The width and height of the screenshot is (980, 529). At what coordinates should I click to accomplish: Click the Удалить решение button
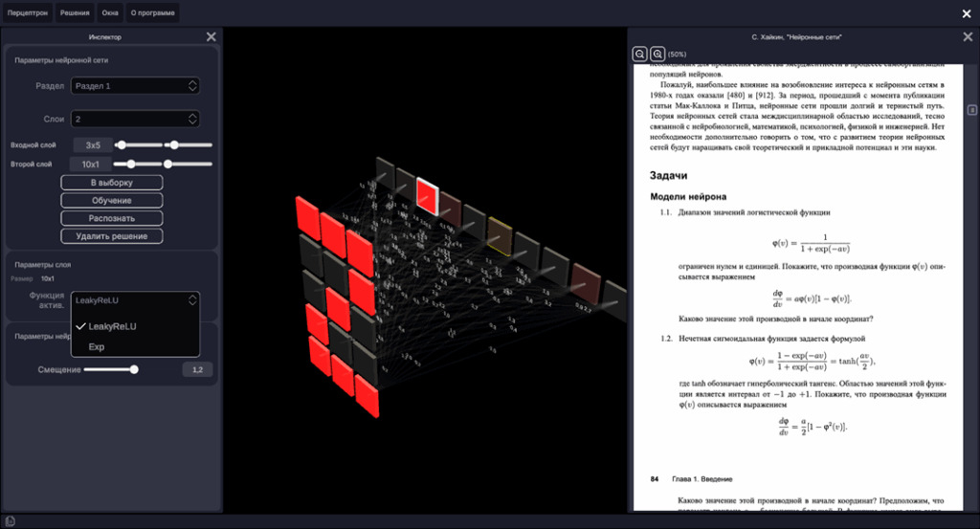111,236
